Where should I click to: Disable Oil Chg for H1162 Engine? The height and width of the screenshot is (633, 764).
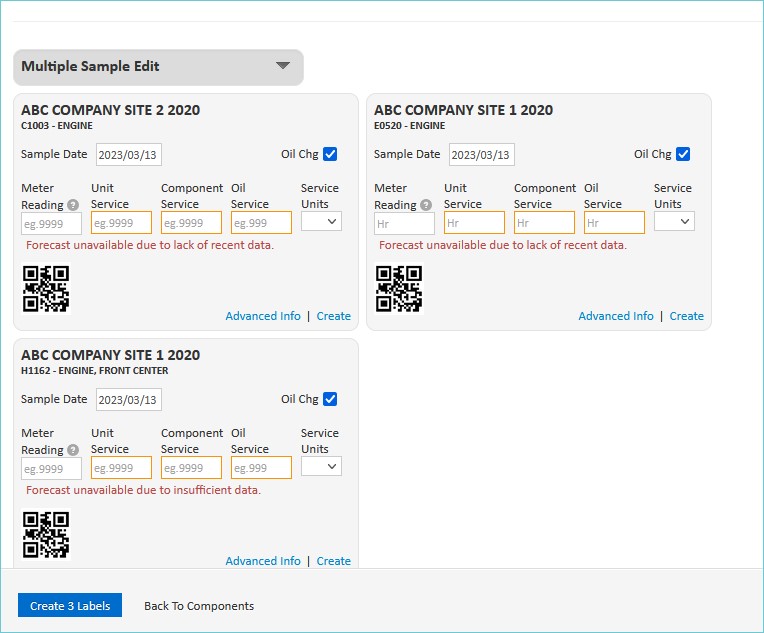pos(330,399)
